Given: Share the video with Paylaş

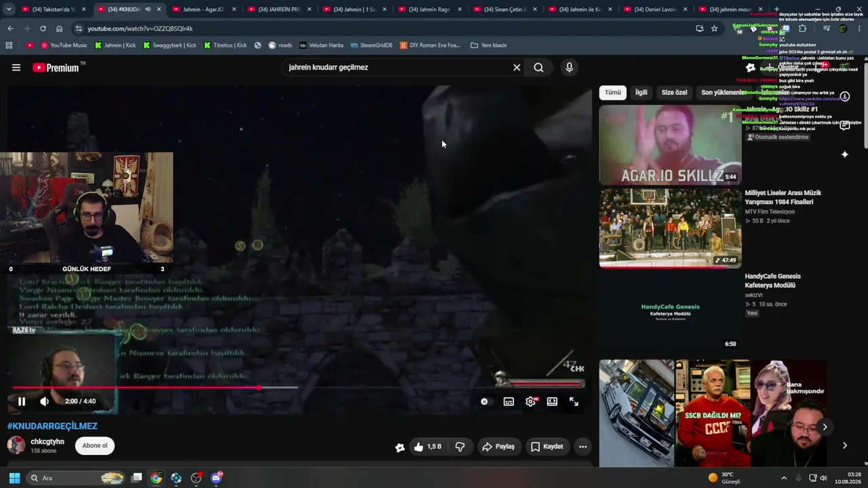Looking at the screenshot, I should click(x=498, y=447).
